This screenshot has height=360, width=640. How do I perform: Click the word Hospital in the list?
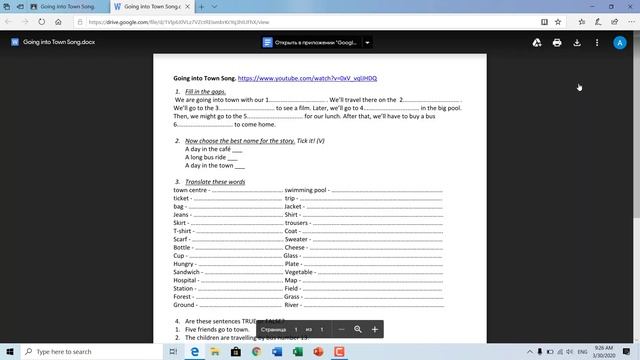pyautogui.click(x=185, y=280)
